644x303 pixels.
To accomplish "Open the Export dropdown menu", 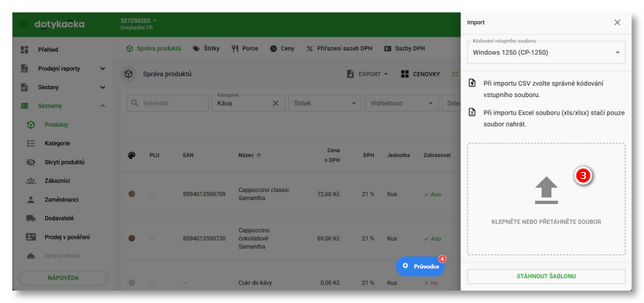I will 368,74.
